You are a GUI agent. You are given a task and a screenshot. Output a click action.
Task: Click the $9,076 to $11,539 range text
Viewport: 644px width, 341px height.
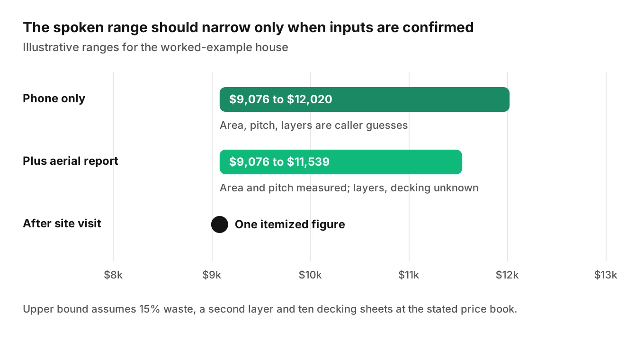coord(279,162)
